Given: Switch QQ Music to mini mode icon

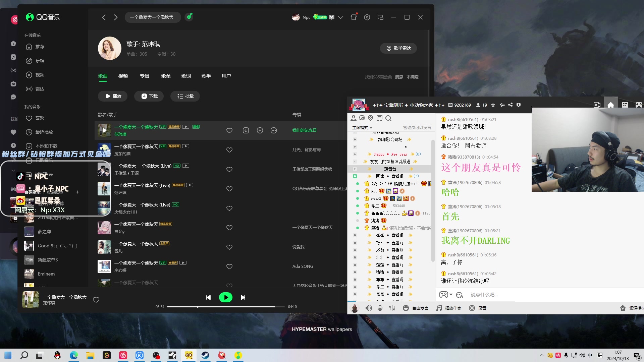Looking at the screenshot, I should (x=380, y=17).
